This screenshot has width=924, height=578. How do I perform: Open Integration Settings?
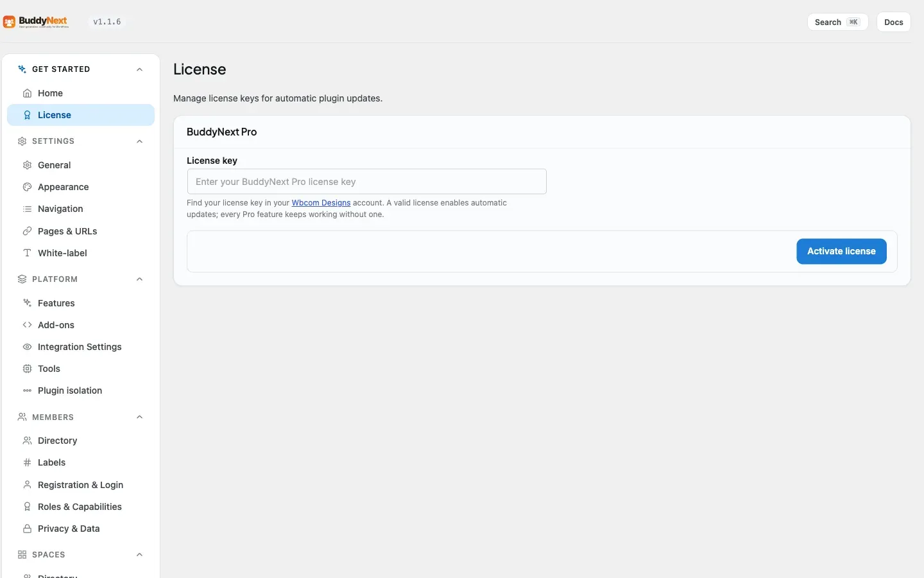[x=81, y=347]
